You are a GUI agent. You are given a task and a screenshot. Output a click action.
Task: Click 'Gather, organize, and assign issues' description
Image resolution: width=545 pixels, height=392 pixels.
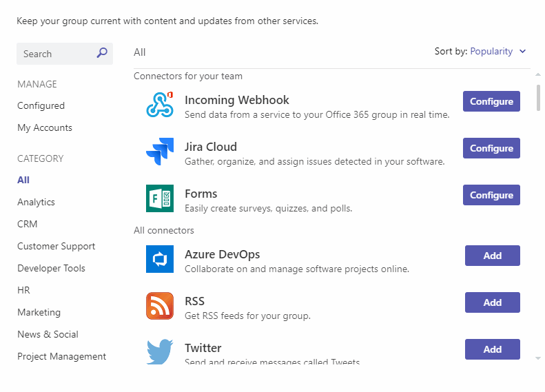(315, 162)
